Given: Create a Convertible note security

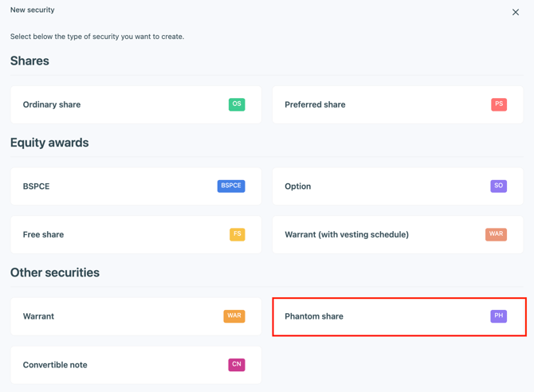Looking at the screenshot, I should pyautogui.click(x=120, y=365).
